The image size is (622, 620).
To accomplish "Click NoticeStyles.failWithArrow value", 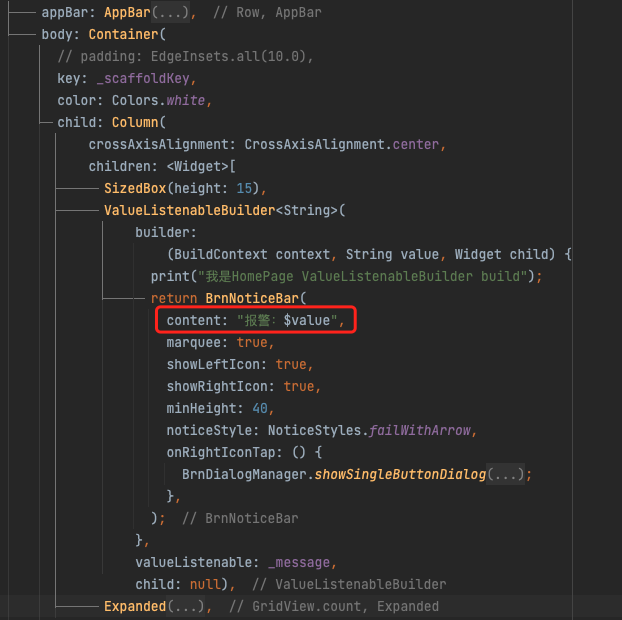I will click(369, 430).
